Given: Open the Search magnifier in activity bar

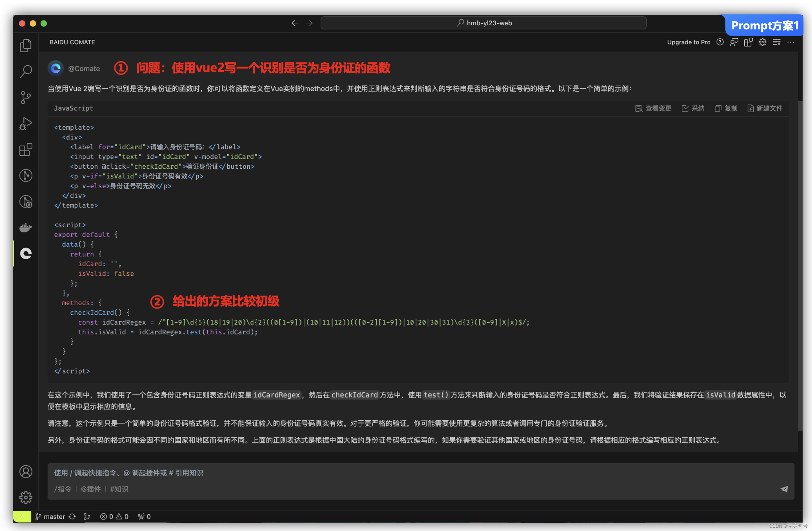Looking at the screenshot, I should 26,71.
